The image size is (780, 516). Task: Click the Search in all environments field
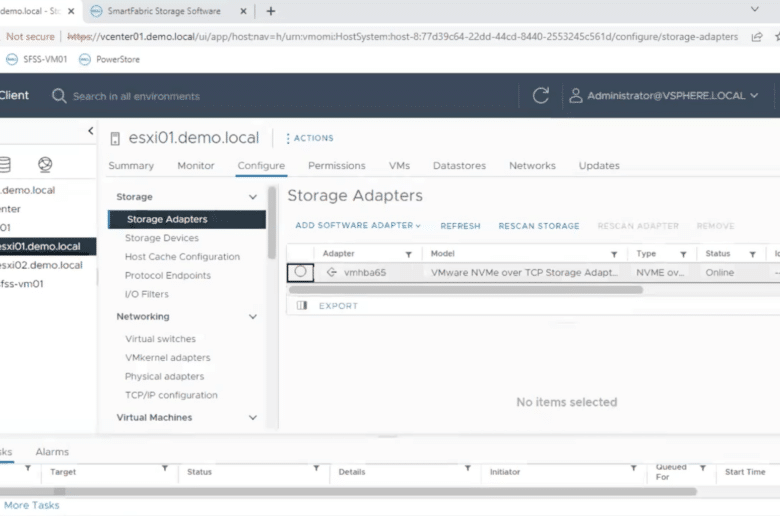136,96
